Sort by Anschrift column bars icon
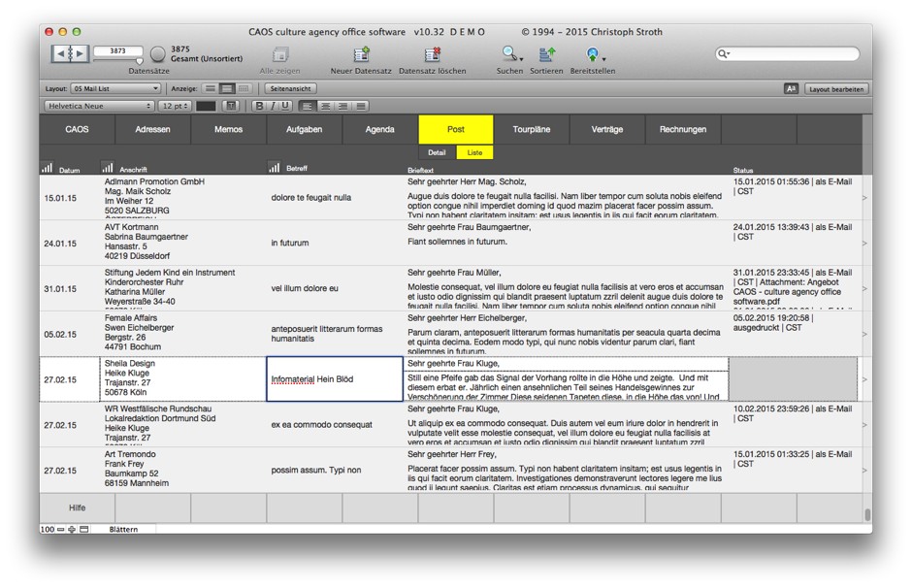 [x=108, y=168]
